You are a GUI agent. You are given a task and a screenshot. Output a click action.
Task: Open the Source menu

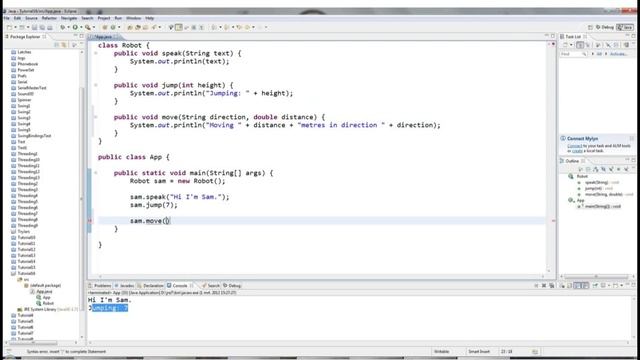tap(31, 18)
